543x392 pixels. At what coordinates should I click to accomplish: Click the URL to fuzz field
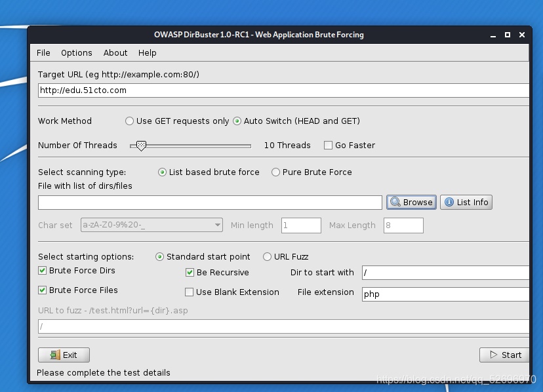[x=283, y=326]
